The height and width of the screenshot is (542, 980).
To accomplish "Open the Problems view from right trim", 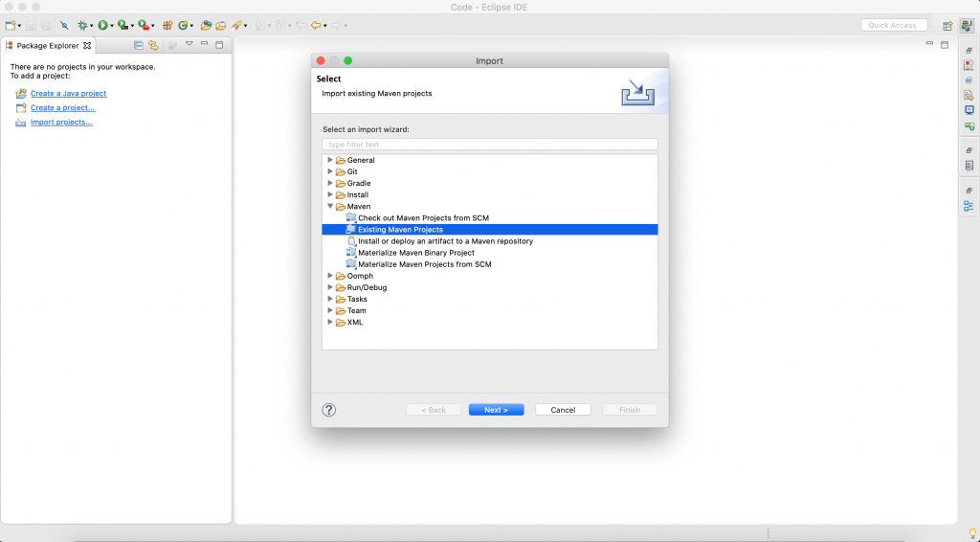I will click(x=969, y=65).
